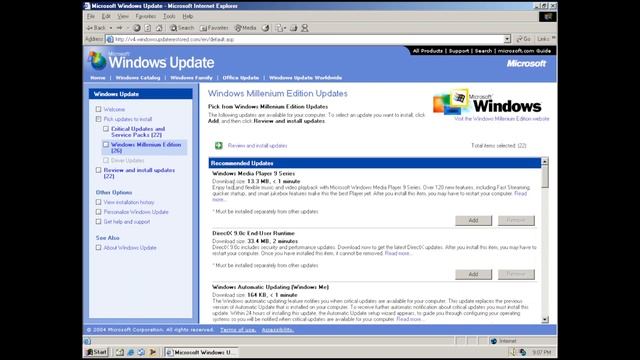Open the Back button history dropdown
The image size is (640, 360).
[x=111, y=28]
